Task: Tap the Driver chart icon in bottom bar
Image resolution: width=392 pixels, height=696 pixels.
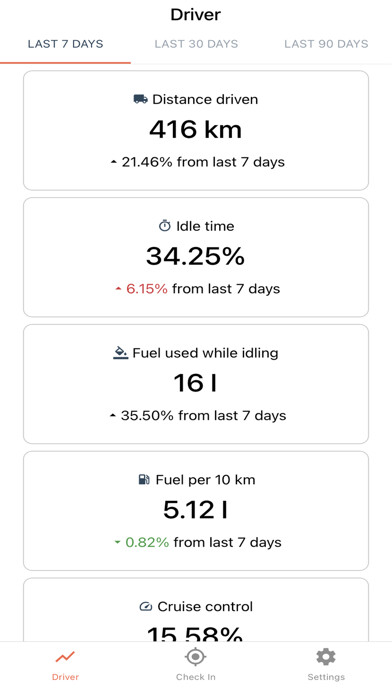Action: tap(65, 656)
